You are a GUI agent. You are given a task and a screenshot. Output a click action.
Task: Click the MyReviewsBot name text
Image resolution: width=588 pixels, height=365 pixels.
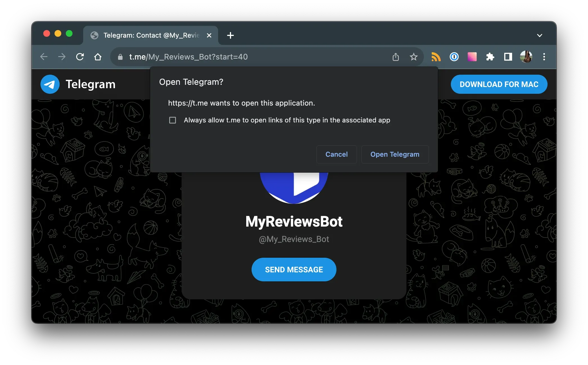pyautogui.click(x=294, y=222)
